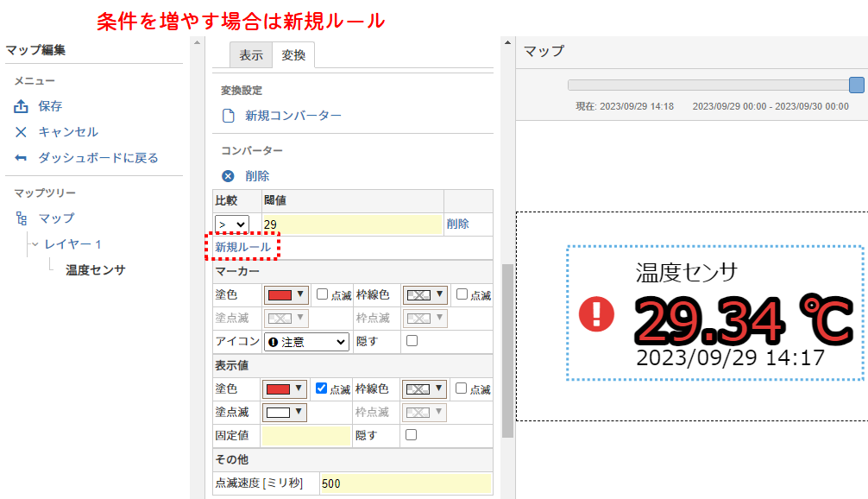The image size is (868, 499).
Task: Uncheck 表示値 塗色 点滅 checkbox
Action: pos(321,388)
